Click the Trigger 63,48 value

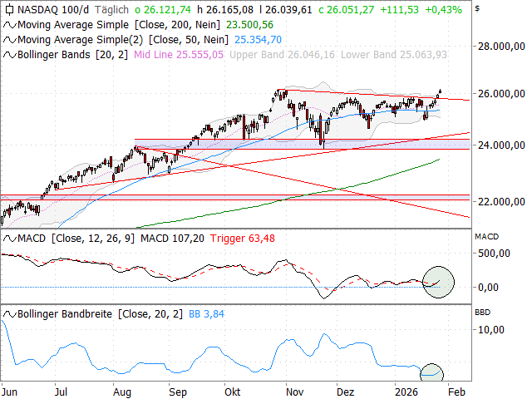243,239
